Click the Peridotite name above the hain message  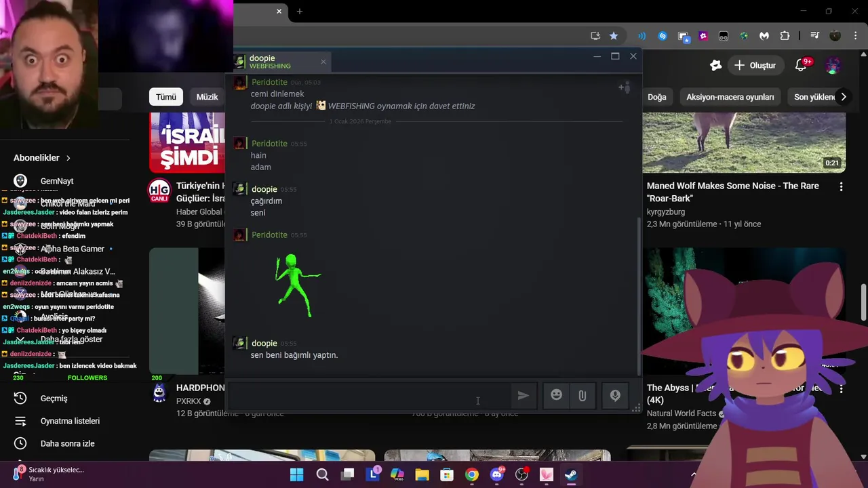click(x=269, y=143)
